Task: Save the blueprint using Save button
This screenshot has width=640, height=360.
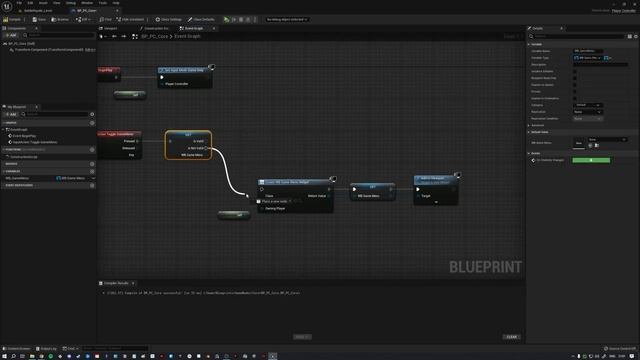Action: point(39,19)
